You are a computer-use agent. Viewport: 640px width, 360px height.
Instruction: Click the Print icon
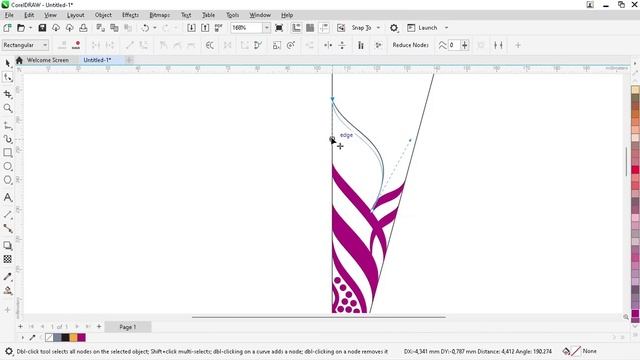83,28
